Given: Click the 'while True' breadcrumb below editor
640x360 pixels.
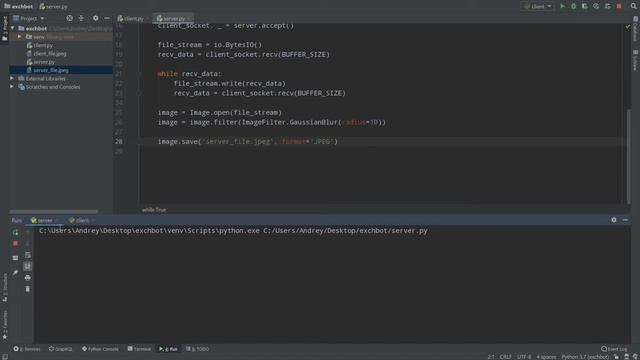Looking at the screenshot, I should tap(154, 210).
